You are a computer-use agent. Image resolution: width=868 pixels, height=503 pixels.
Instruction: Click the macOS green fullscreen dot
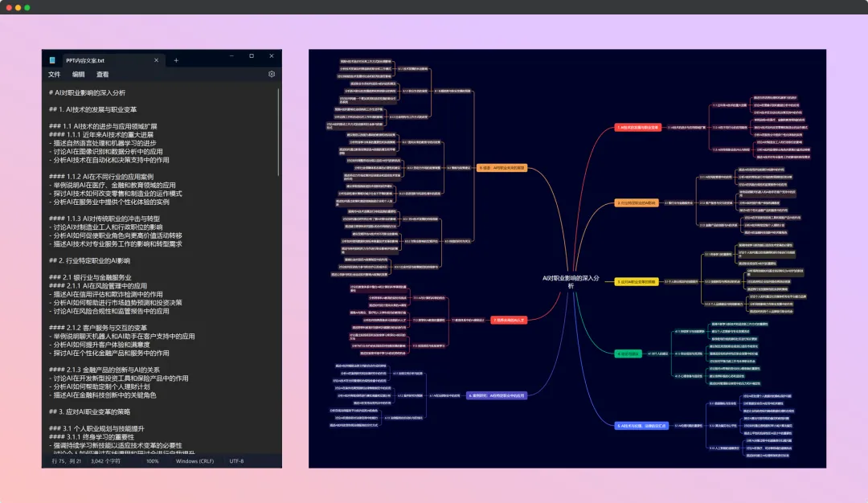(27, 7)
